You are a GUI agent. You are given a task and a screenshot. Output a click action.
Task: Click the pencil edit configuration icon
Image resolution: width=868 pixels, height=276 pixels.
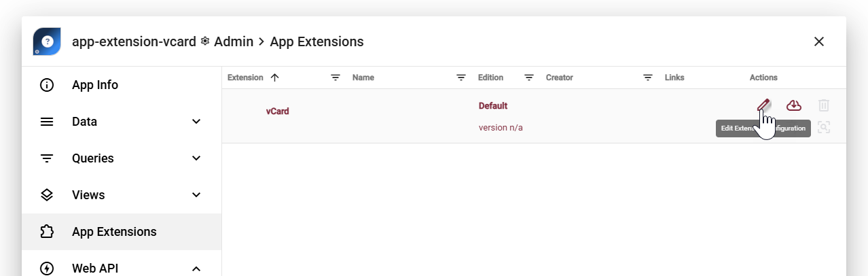[764, 105]
